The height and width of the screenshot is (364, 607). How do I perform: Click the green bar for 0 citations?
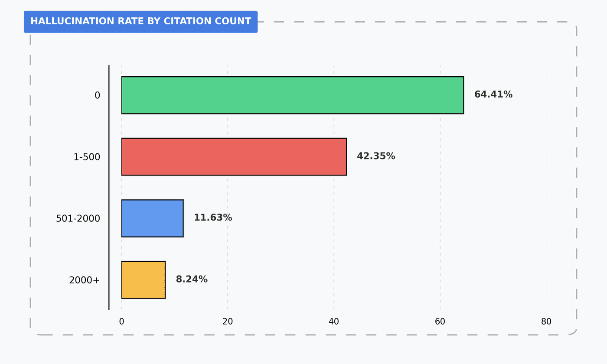(x=293, y=95)
